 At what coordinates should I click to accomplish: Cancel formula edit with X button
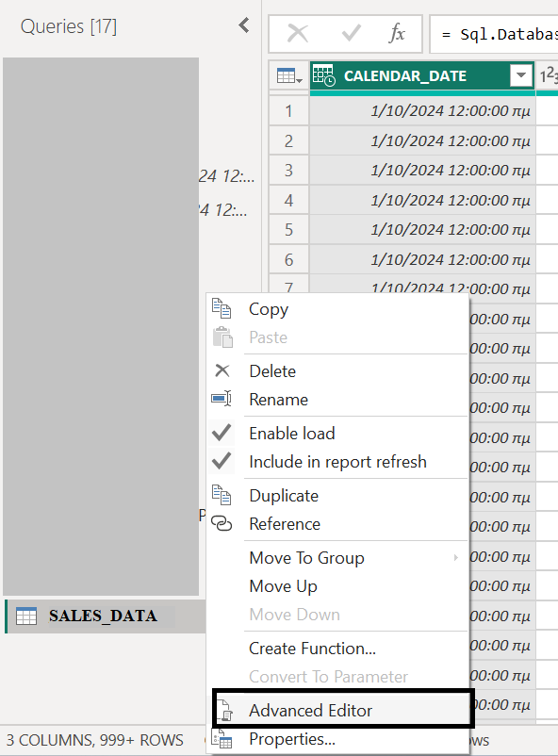[x=298, y=34]
